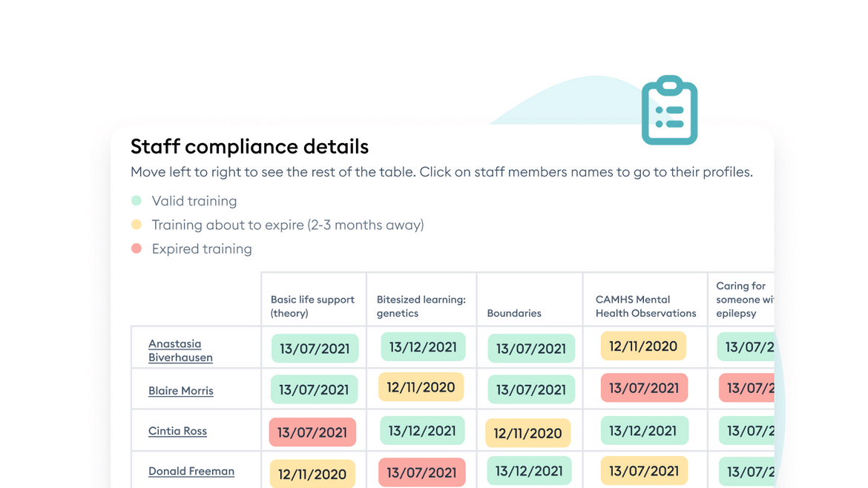Click Cintia Ross's red Basic life support badge
868x488 pixels.
click(x=312, y=432)
